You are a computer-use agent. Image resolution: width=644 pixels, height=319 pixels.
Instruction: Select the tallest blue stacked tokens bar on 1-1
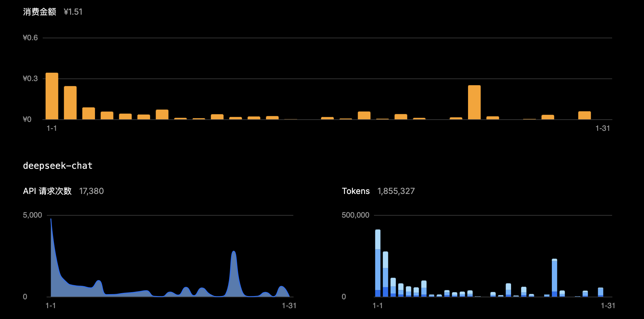(378, 263)
